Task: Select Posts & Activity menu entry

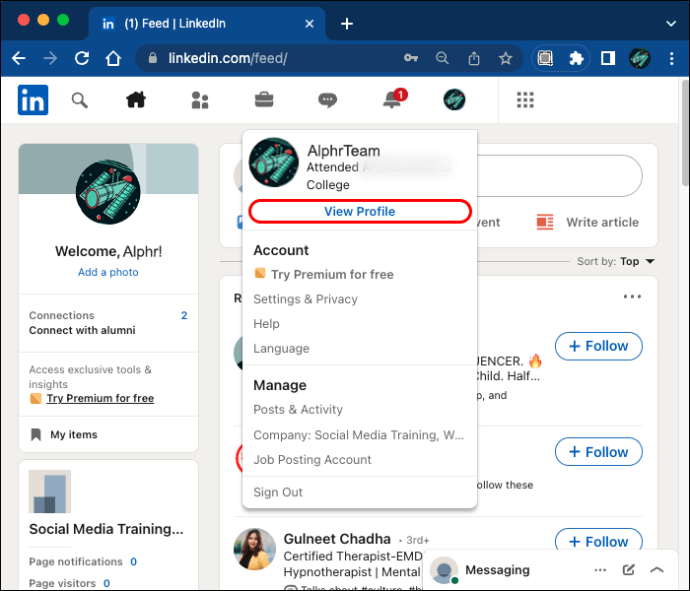Action: (x=298, y=409)
